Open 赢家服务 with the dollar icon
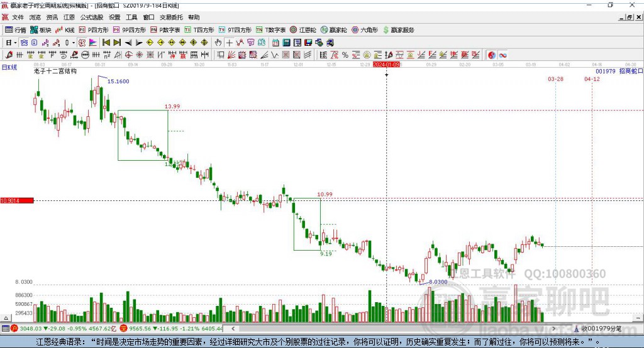Viewport: 644px width, 348px height. point(398,30)
